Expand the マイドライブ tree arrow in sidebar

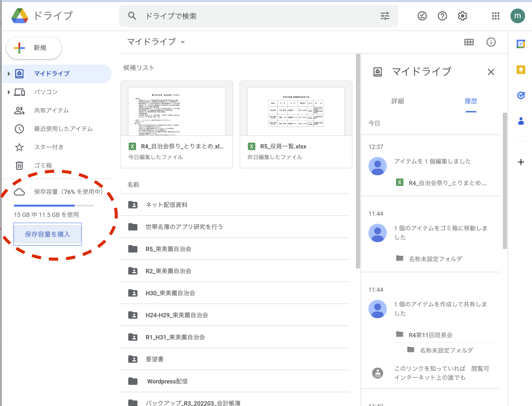tap(9, 74)
